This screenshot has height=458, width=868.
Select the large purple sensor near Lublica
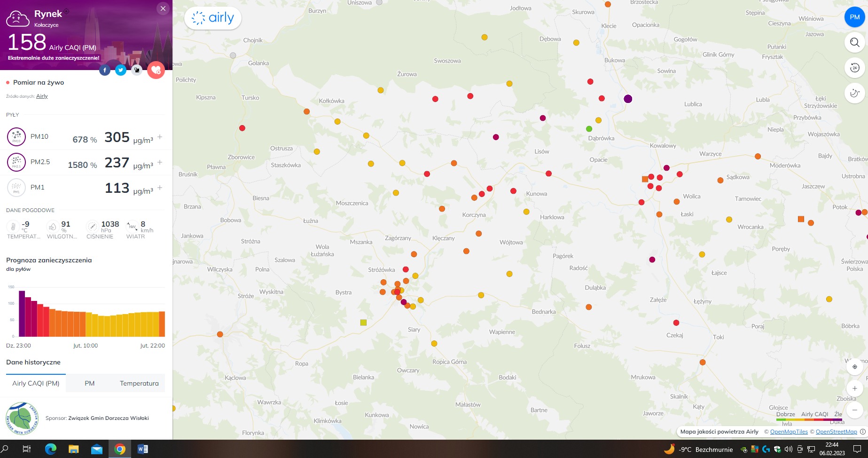628,99
